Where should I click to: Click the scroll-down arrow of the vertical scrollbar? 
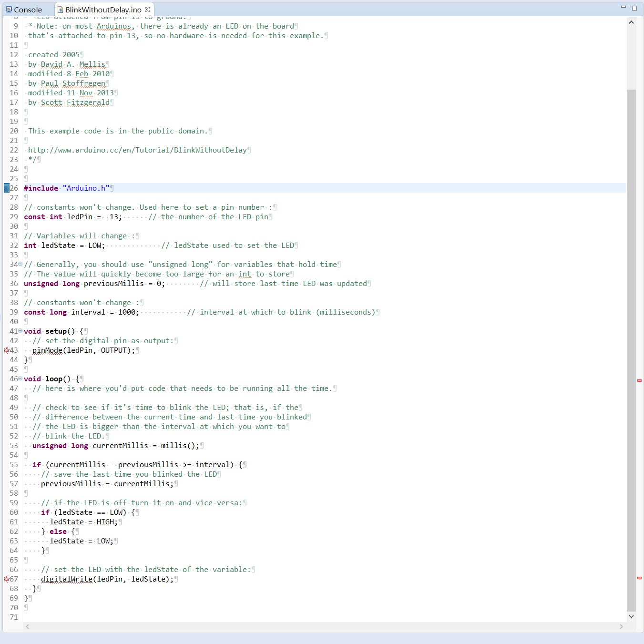pos(632,616)
